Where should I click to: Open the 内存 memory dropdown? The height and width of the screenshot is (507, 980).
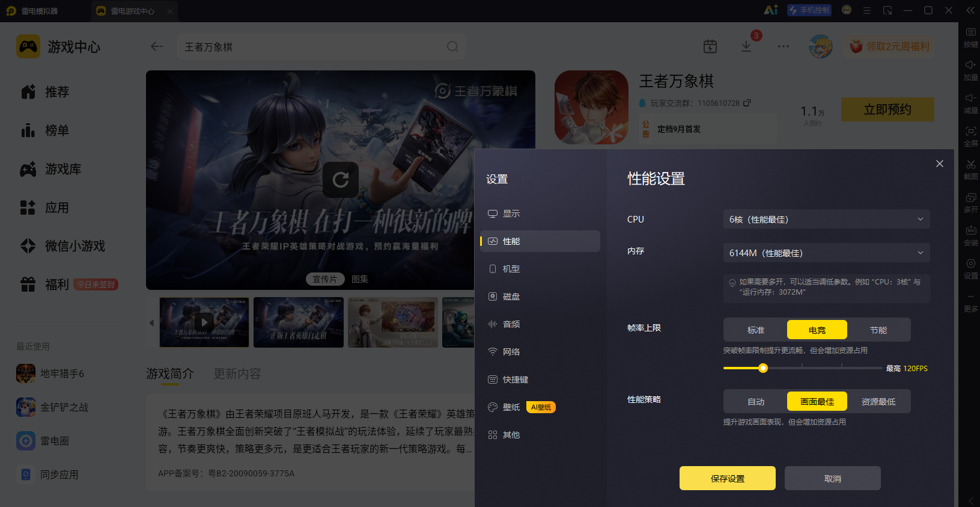coord(827,253)
